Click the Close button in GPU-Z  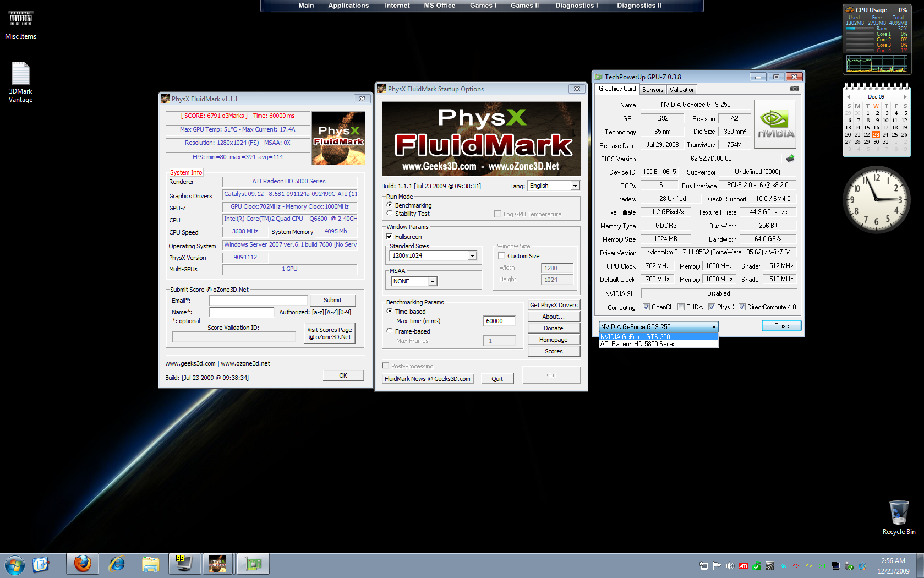click(x=781, y=326)
